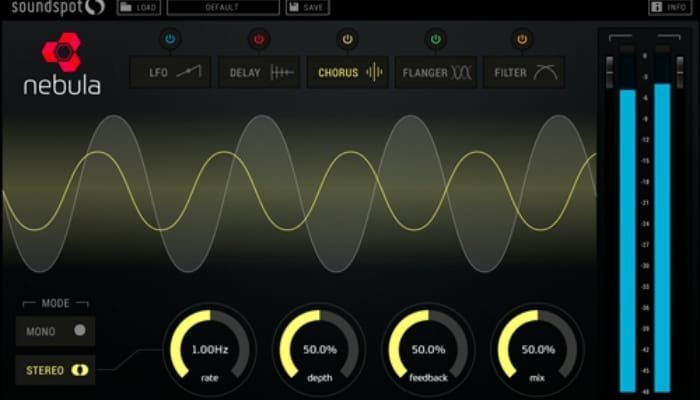This screenshot has height=400, width=700.
Task: Select the Chorus tab
Action: click(347, 72)
